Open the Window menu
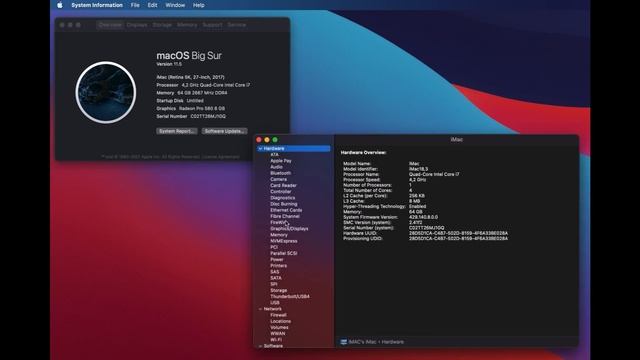 pos(175,5)
